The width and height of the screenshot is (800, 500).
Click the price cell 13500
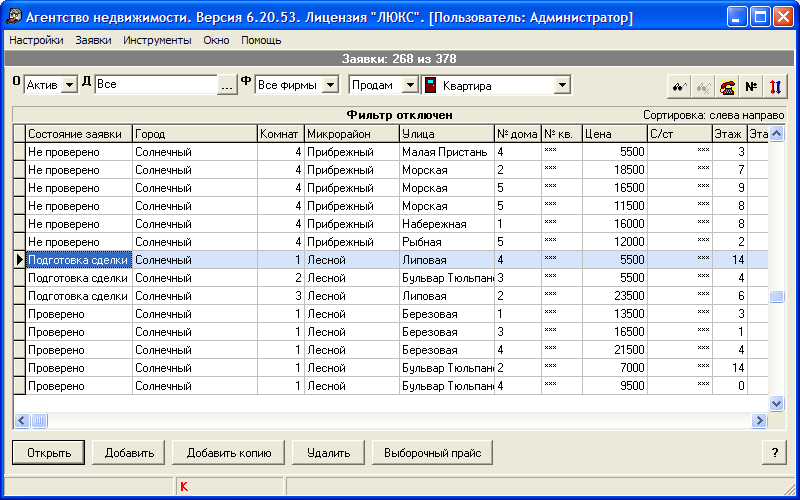pos(615,314)
